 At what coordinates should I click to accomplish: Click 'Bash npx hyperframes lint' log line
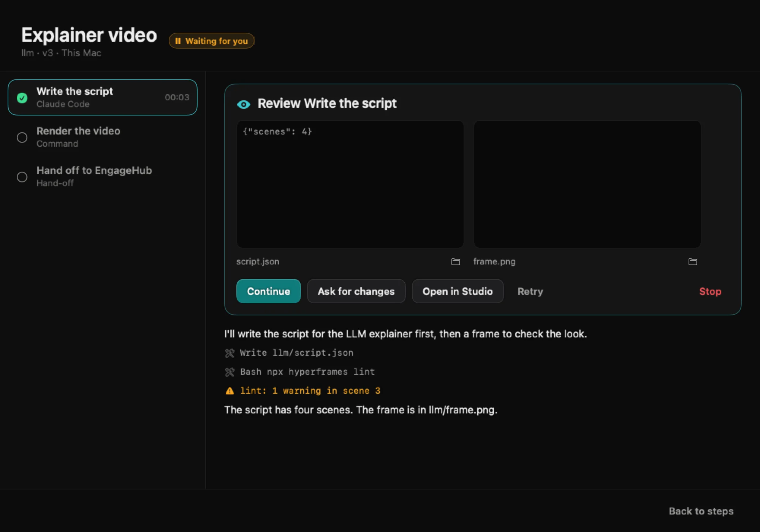pos(307,372)
